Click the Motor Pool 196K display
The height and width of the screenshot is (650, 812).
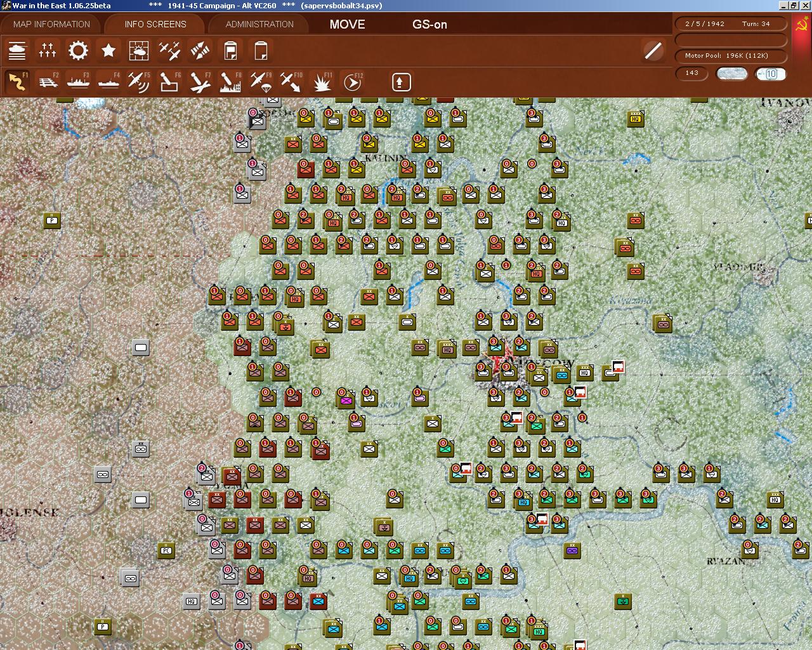tap(731, 56)
